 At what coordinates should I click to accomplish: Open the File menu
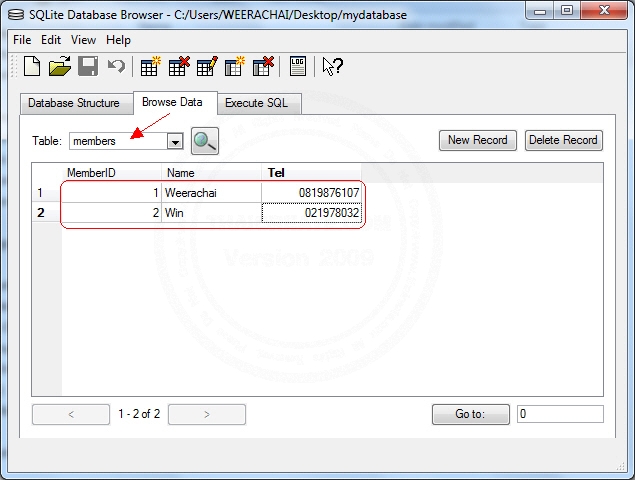22,40
